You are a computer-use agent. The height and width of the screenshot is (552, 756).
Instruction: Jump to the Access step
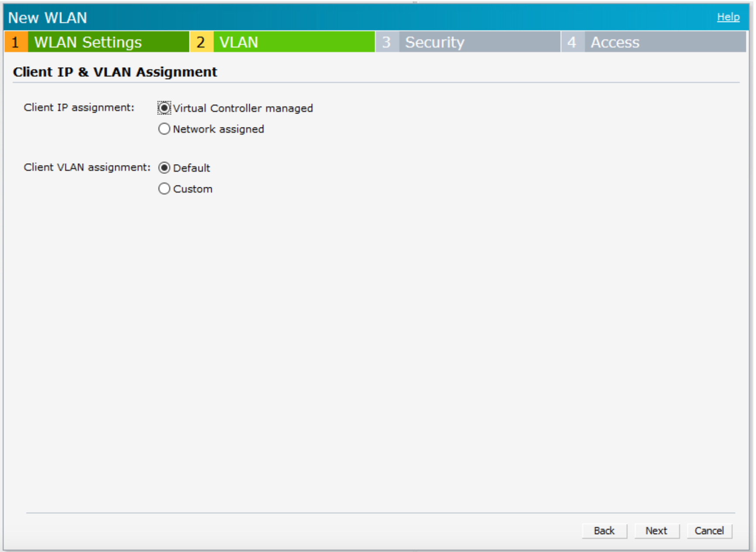tap(615, 42)
